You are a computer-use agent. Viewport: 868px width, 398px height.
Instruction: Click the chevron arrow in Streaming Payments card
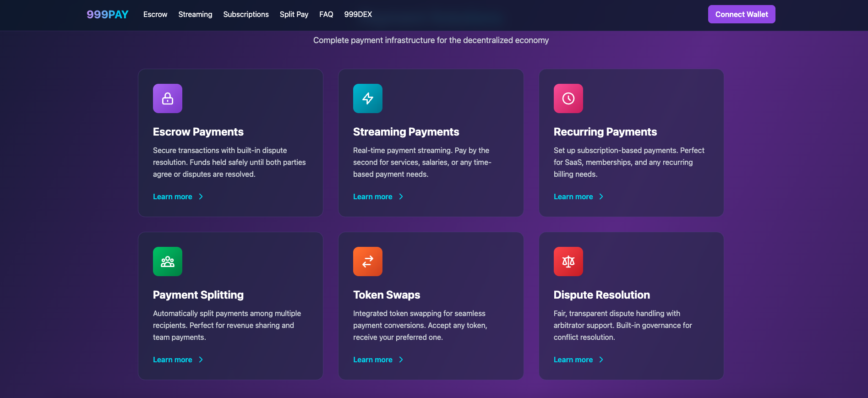[x=401, y=196]
